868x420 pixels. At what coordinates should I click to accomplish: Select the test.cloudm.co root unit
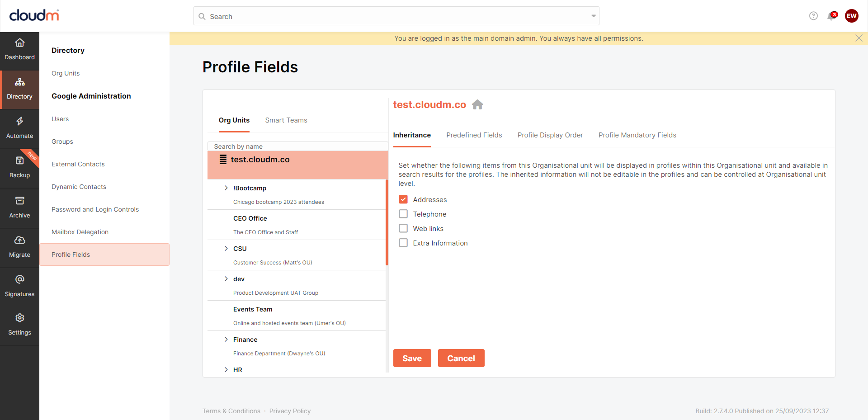[298, 165]
